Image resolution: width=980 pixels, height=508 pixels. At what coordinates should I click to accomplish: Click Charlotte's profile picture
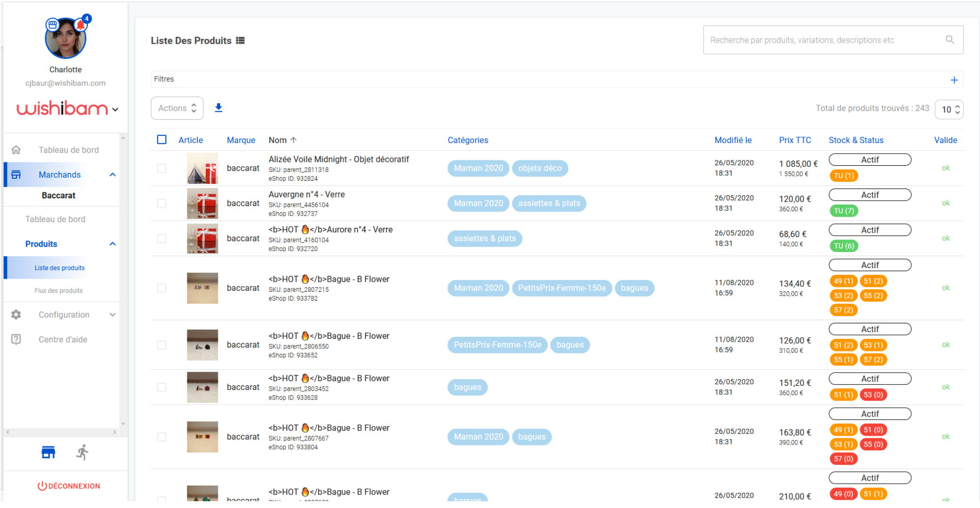65,39
